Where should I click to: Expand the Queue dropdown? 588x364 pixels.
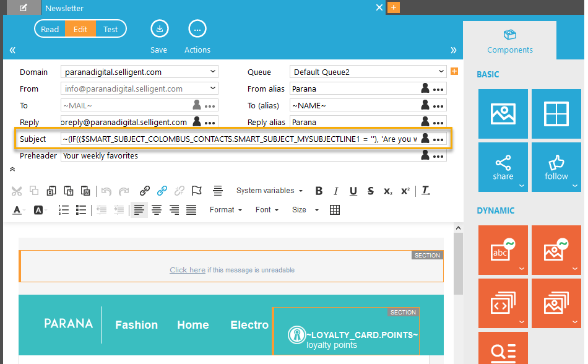point(368,72)
